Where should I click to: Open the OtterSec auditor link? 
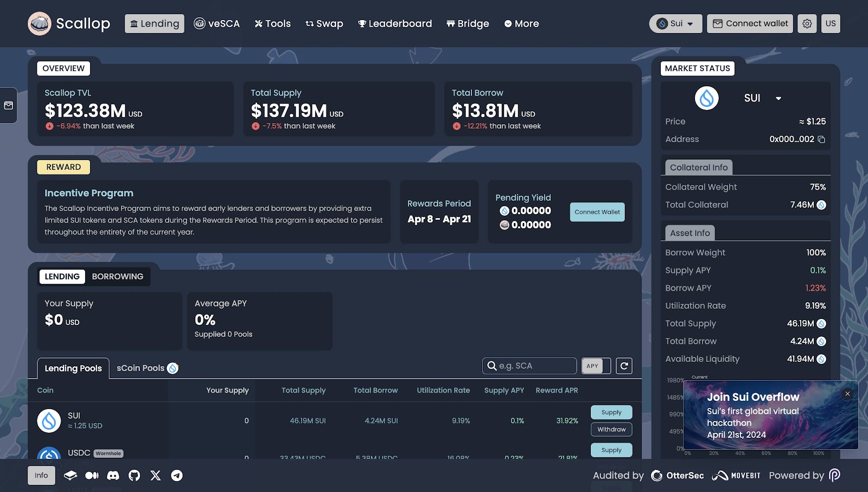tap(678, 476)
